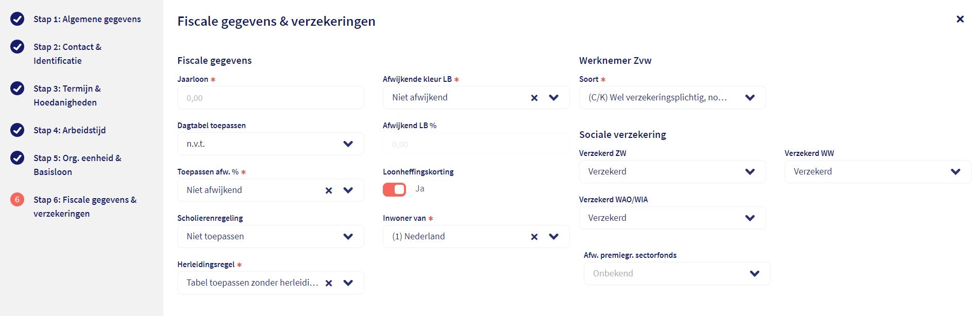Close the Fiscale gegevens dialog
Screen dimensions: 980x316
coord(960,19)
